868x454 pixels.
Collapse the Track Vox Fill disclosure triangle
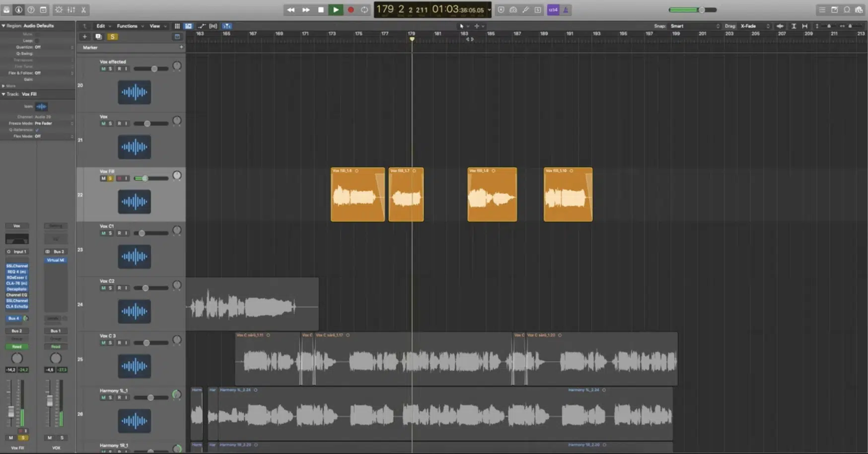point(3,94)
